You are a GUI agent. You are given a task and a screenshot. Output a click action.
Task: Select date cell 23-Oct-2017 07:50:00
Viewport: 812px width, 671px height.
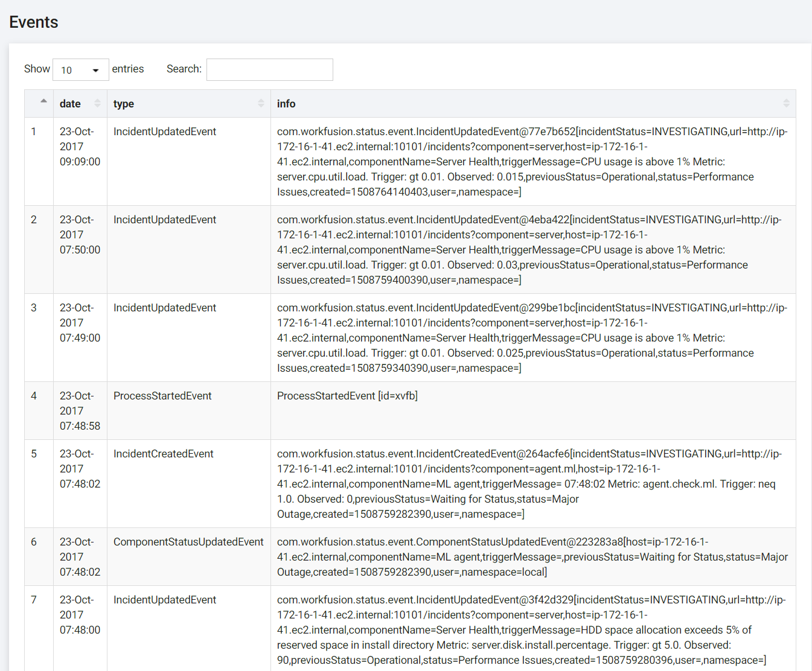(80, 235)
